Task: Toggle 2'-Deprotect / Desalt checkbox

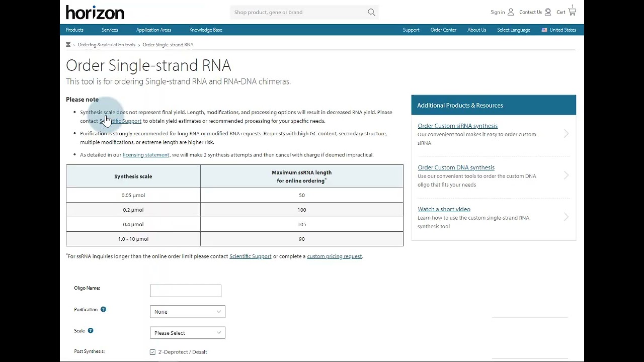Action: point(152,352)
